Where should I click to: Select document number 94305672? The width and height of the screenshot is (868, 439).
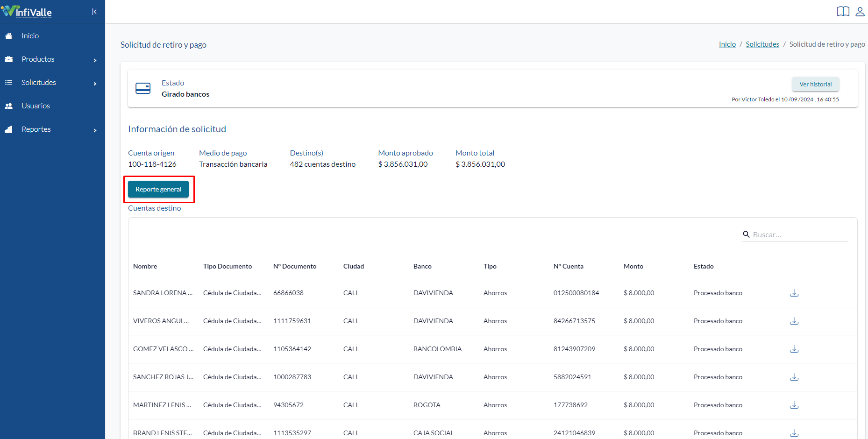pyautogui.click(x=288, y=405)
